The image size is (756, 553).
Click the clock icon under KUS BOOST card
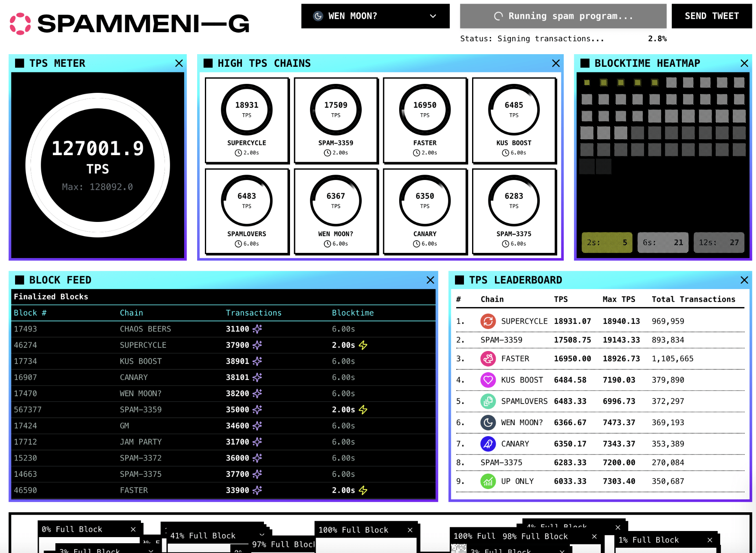(505, 153)
